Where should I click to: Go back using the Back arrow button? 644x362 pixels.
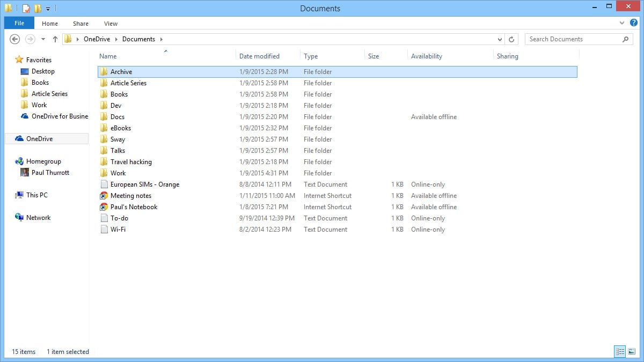tap(15, 39)
